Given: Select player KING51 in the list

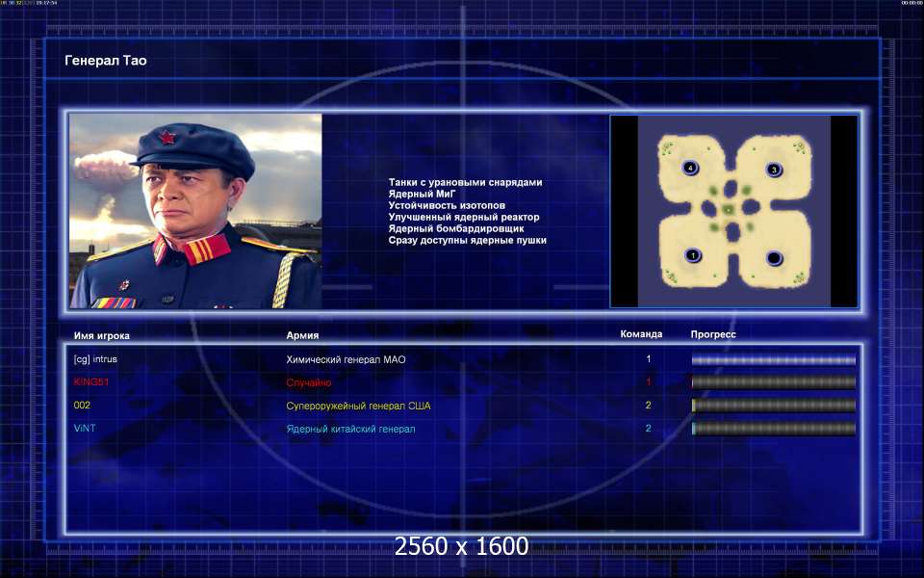Looking at the screenshot, I should (x=91, y=382).
